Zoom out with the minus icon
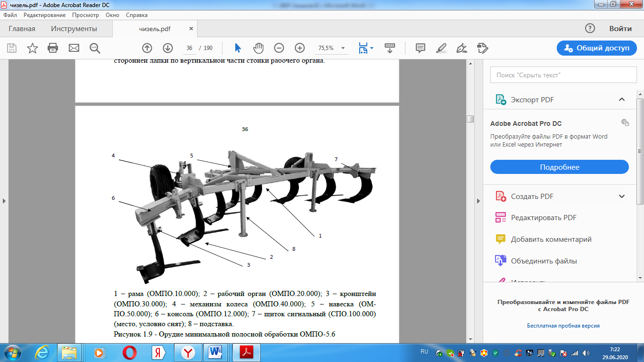Screen dimensions: 644x362 coord(279,48)
